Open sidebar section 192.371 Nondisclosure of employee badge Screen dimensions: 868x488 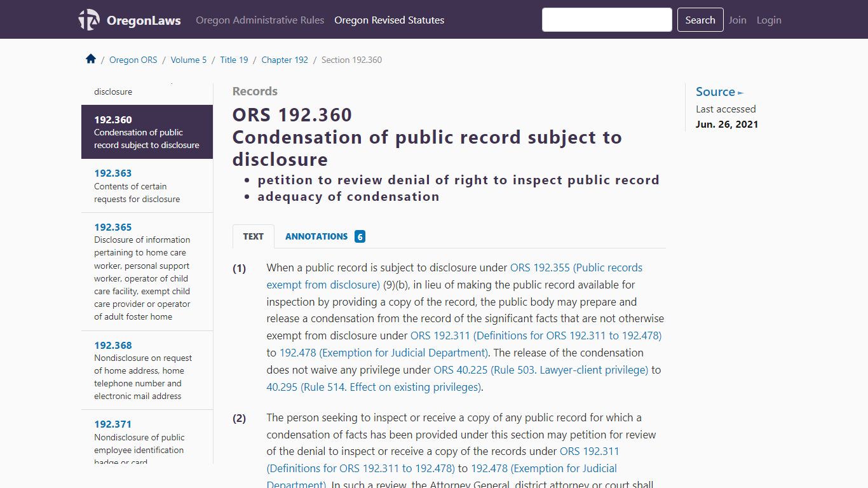[147, 437]
